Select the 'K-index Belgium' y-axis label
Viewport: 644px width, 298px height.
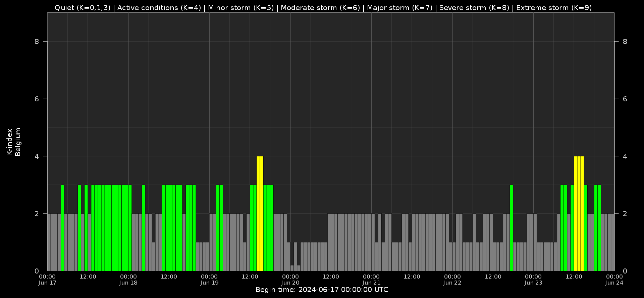click(14, 142)
